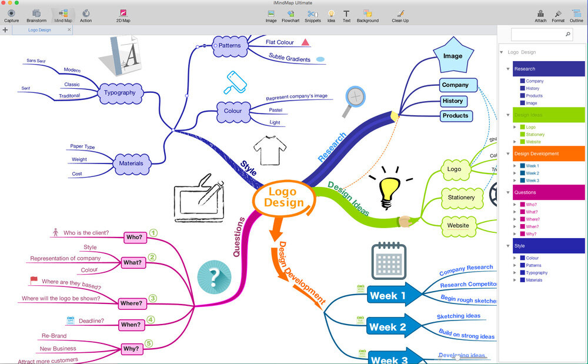Select the tablet and pen sketch image
This screenshot has height=364, width=588.
(199, 198)
